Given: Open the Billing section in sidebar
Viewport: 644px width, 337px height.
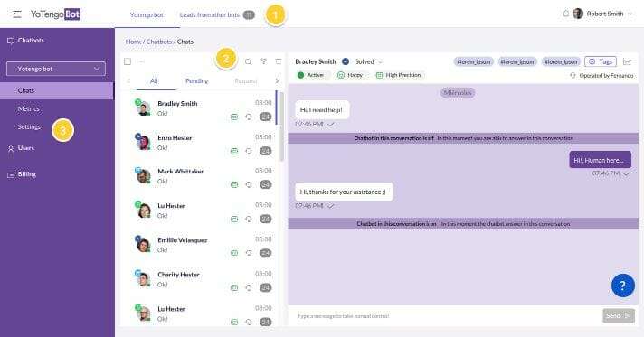Looking at the screenshot, I should [x=22, y=174].
